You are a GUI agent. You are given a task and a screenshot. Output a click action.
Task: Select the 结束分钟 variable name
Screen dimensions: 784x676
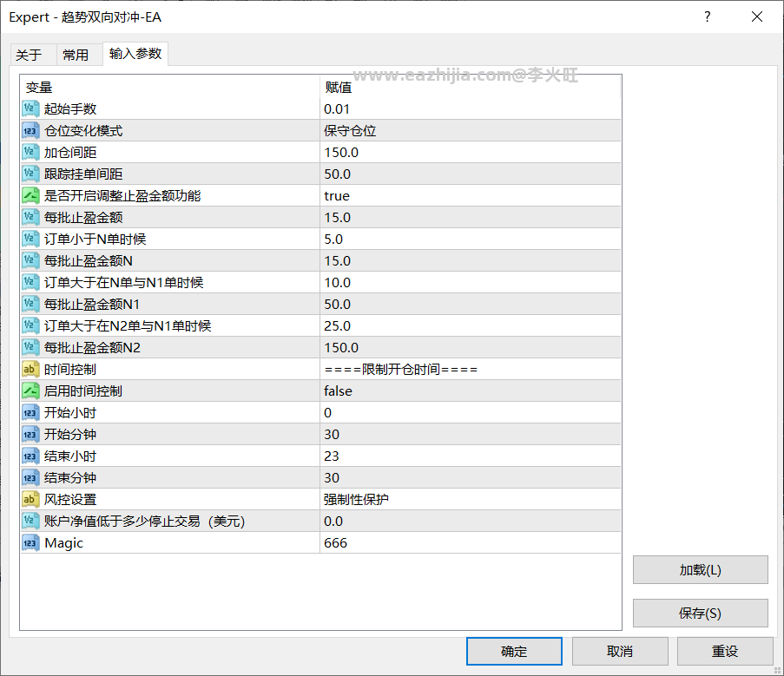[x=70, y=477]
